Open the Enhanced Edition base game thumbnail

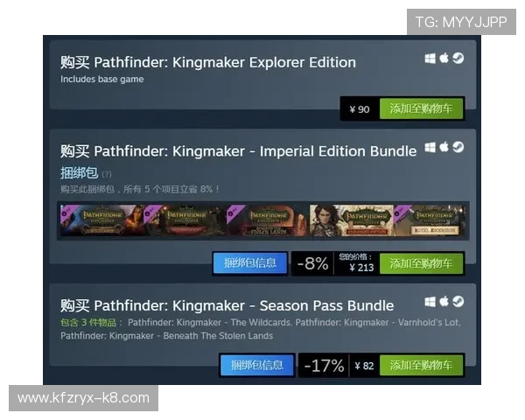(x=351, y=220)
